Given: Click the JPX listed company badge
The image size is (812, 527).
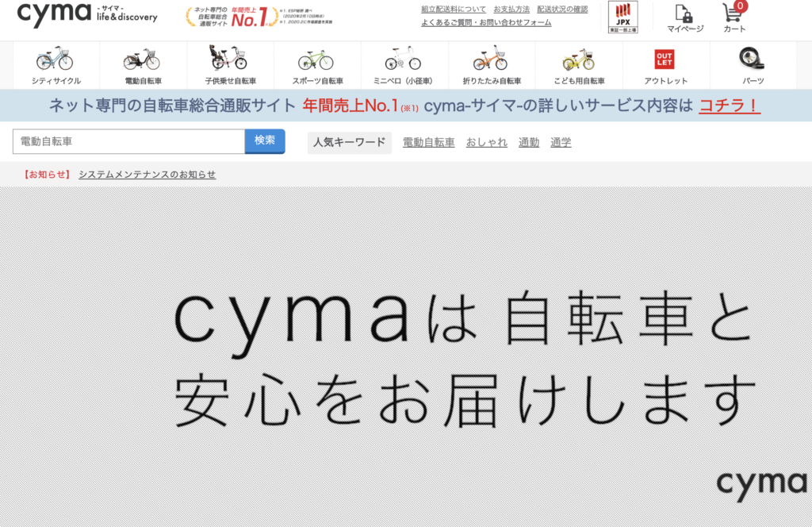Looking at the screenshot, I should 622,17.
